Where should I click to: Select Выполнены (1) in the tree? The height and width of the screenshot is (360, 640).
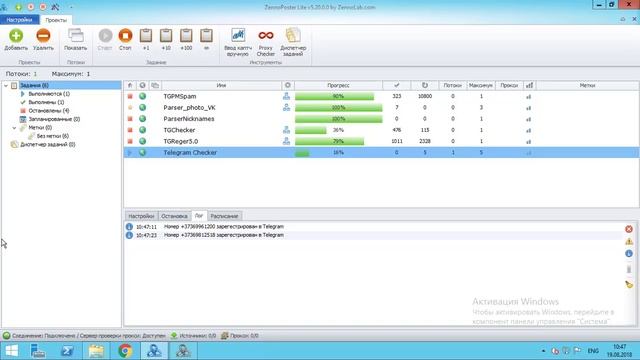coord(46,102)
